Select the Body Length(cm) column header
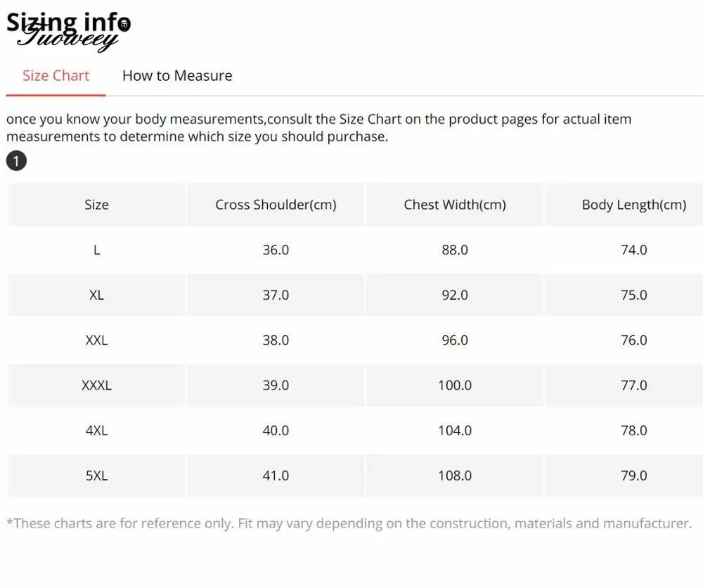Image resolution: width=703 pixels, height=588 pixels. point(634,205)
